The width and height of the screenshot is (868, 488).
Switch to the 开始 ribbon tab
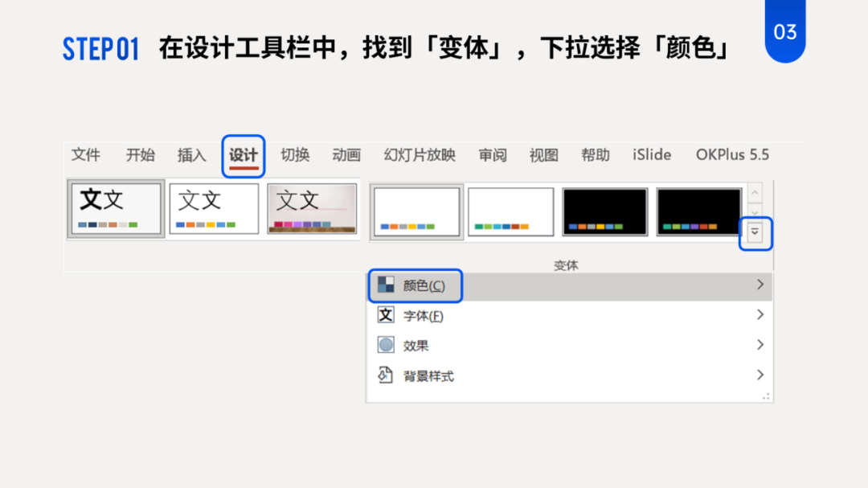pos(140,155)
